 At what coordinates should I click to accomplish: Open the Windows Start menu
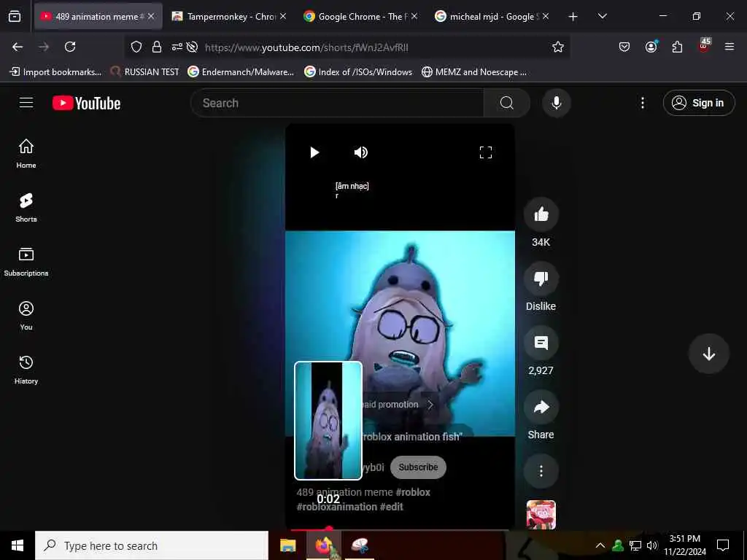[x=18, y=545]
